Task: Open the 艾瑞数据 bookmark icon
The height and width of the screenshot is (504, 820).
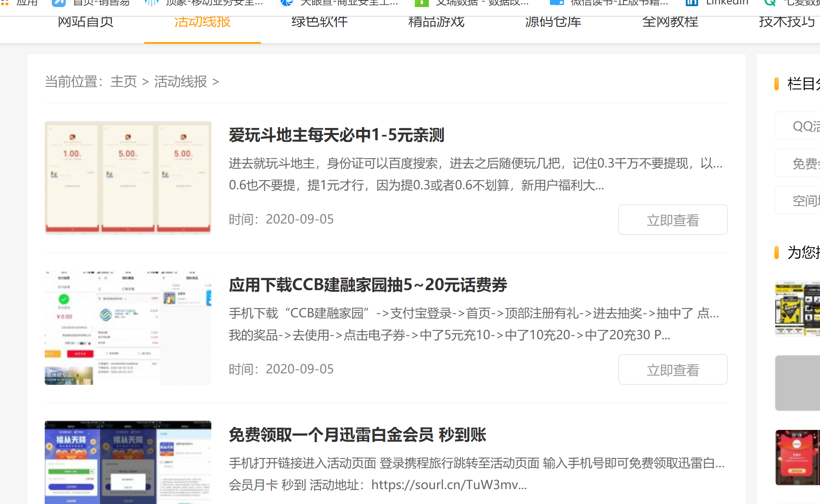Action: [x=421, y=3]
